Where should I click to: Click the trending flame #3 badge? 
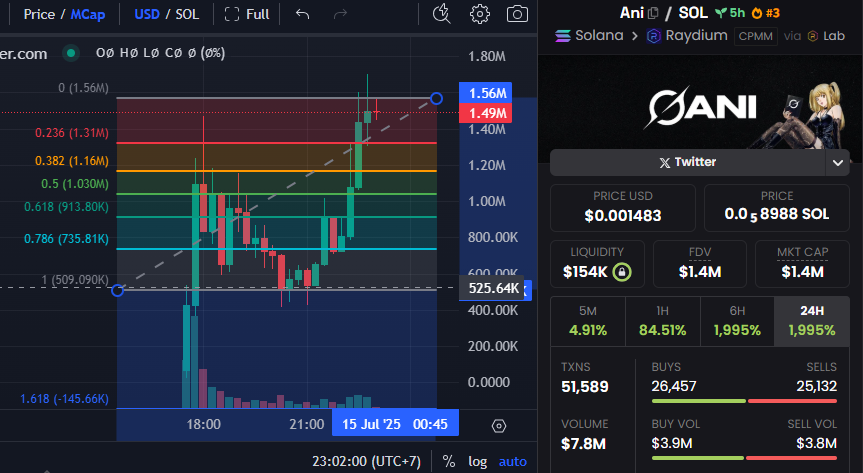(766, 13)
